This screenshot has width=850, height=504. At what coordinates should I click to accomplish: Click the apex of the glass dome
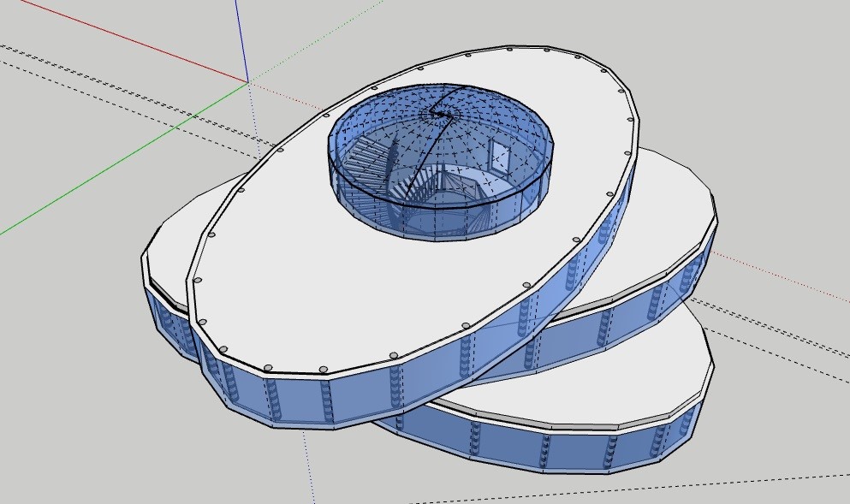tap(438, 111)
